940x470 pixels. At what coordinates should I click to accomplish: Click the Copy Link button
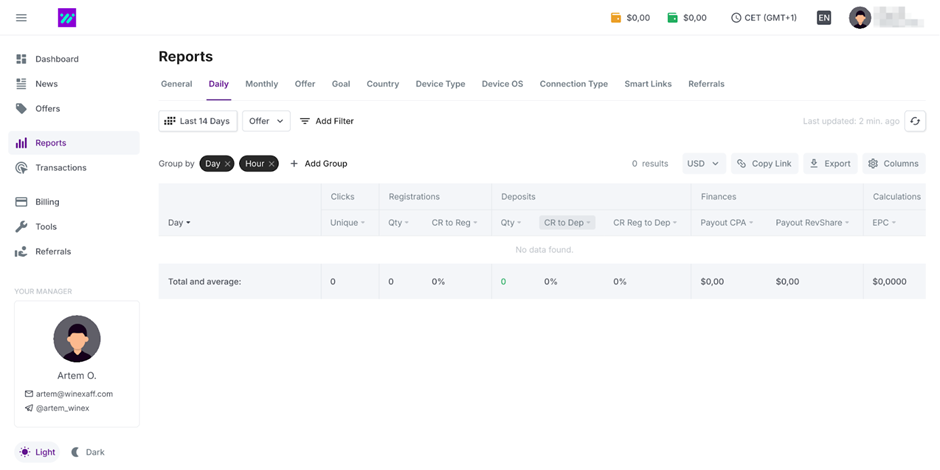[764, 164]
